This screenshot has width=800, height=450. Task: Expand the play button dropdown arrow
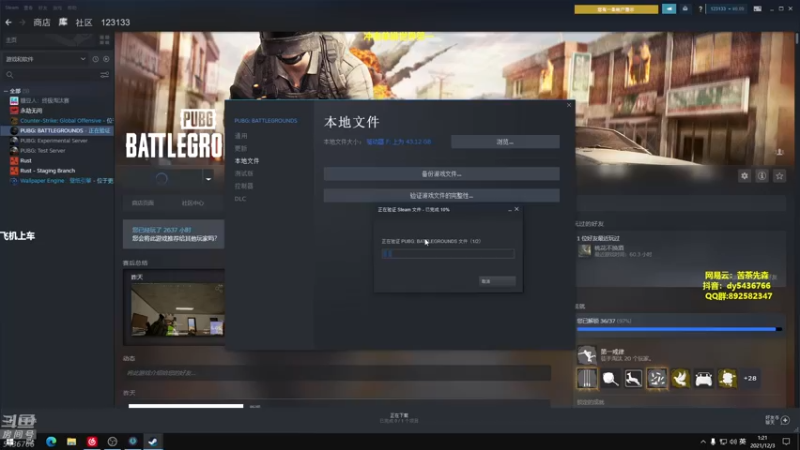tap(208, 179)
